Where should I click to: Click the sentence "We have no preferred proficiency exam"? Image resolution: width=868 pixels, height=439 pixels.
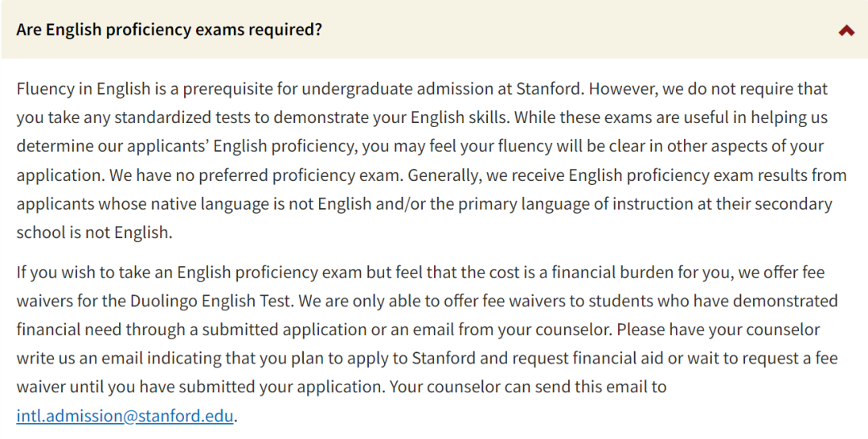[x=255, y=174]
